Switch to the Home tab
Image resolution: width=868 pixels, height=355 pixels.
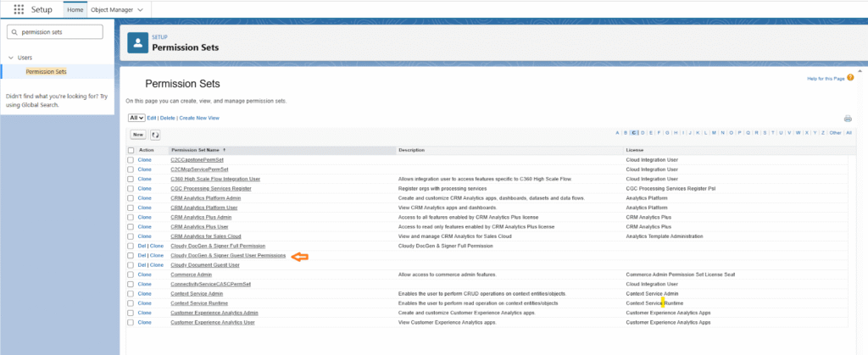75,9
